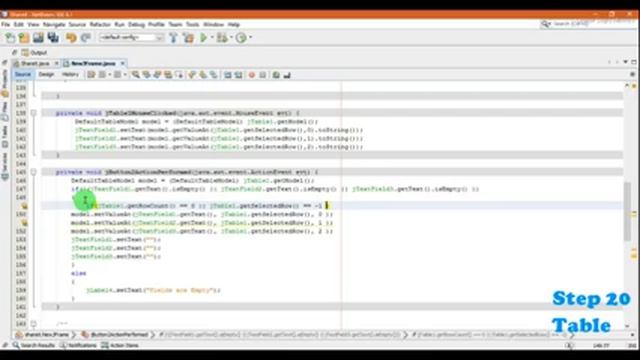The width and height of the screenshot is (640, 360).
Task: Click the editor Back navigation icon
Action: 102,75
